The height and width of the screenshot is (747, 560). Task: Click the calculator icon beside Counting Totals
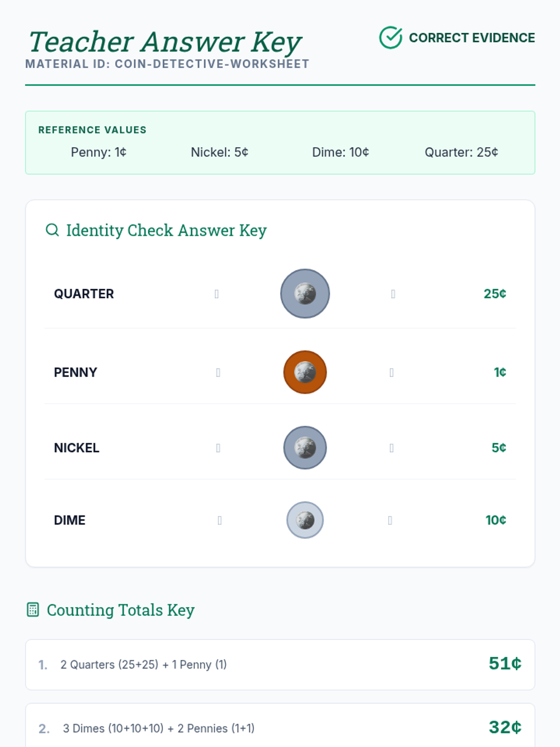pos(33,610)
